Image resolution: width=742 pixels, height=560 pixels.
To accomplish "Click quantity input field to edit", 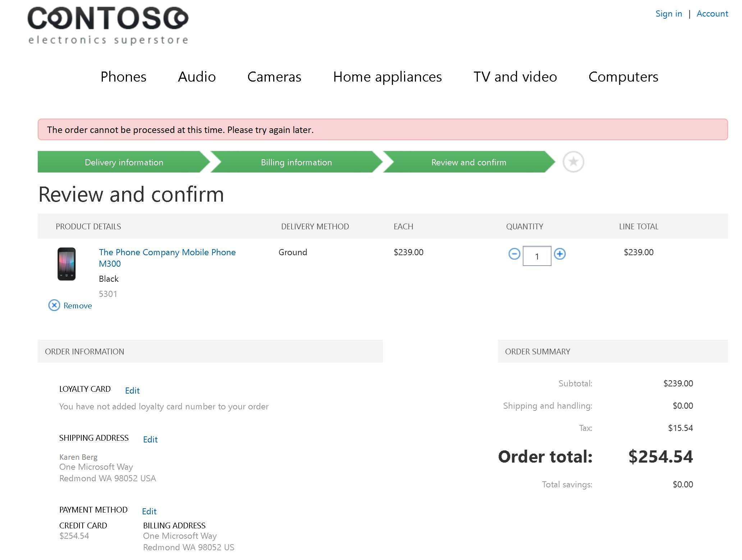I will tap(536, 255).
